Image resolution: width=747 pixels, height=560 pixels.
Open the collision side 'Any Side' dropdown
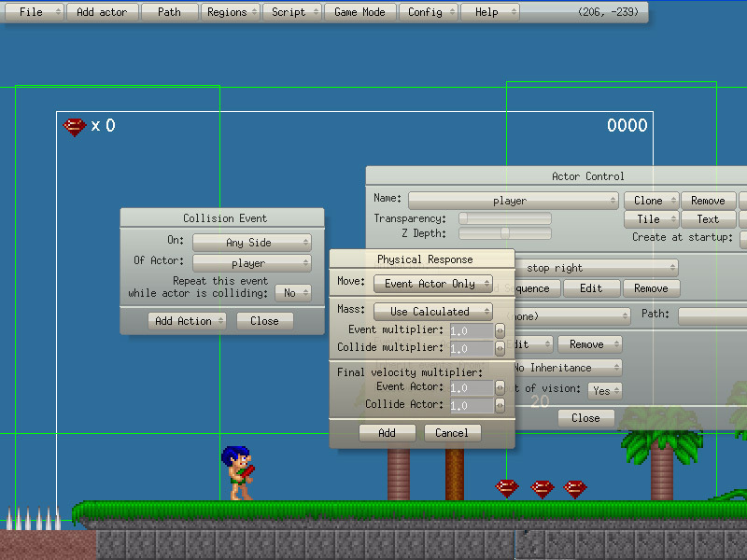252,243
